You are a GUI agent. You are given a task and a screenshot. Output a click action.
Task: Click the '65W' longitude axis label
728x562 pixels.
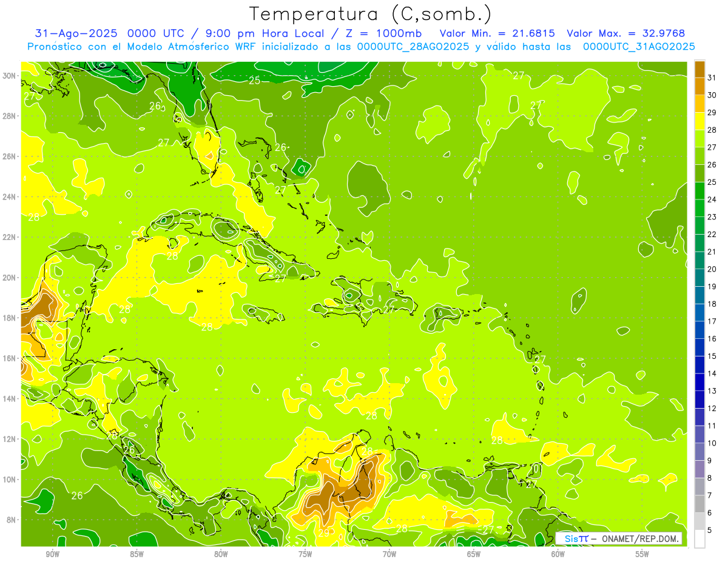tap(474, 554)
